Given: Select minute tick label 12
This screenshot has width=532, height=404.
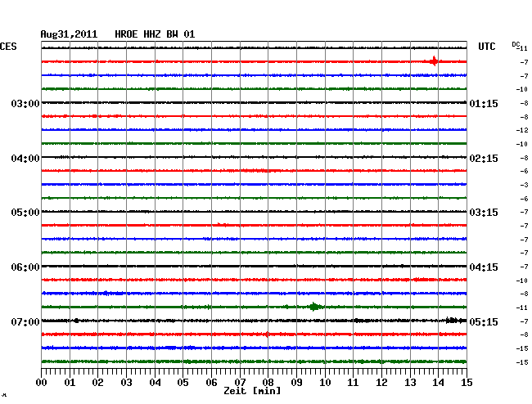Looking at the screenshot, I should coord(381,383).
